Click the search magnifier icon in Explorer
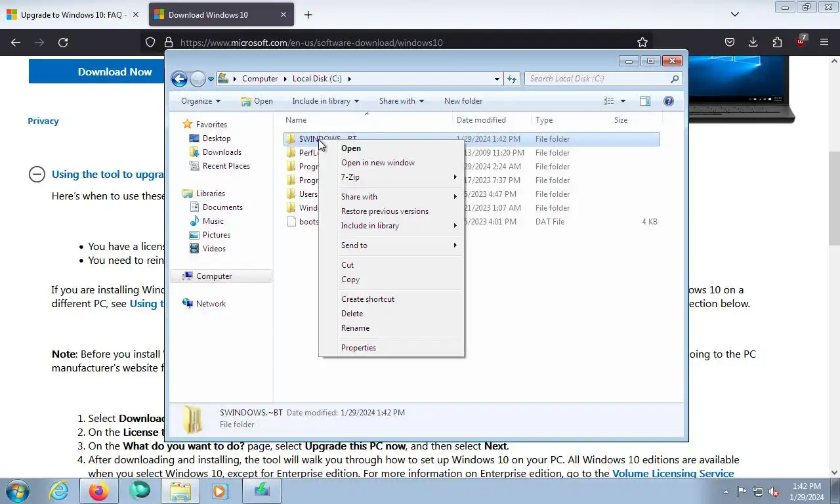 (x=675, y=79)
